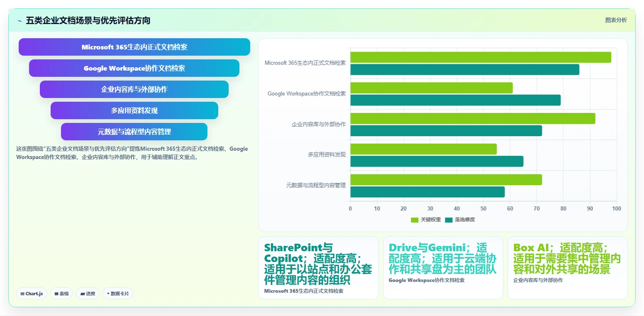Click the 图表分析 label in header
644x316 pixels.
(x=616, y=20)
